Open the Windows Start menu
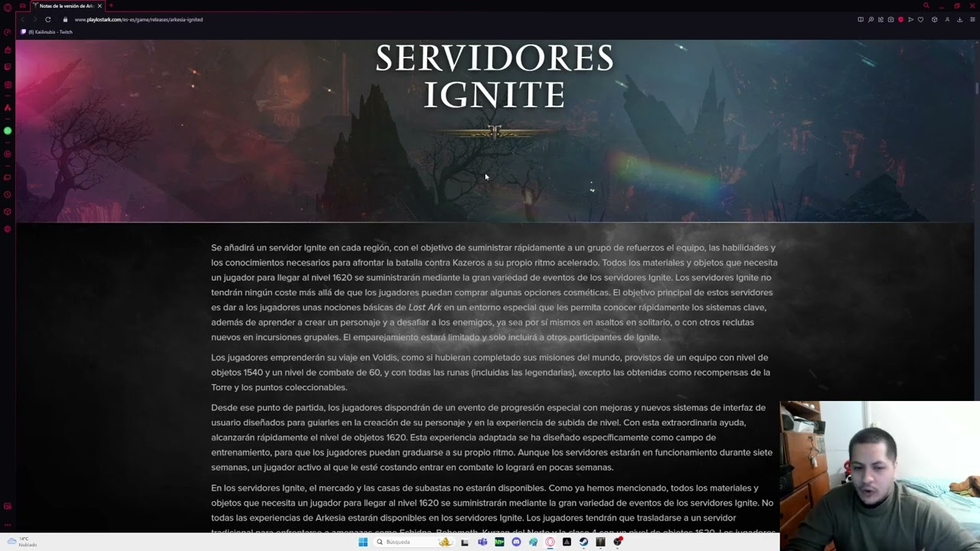The height and width of the screenshot is (551, 980). 363,542
